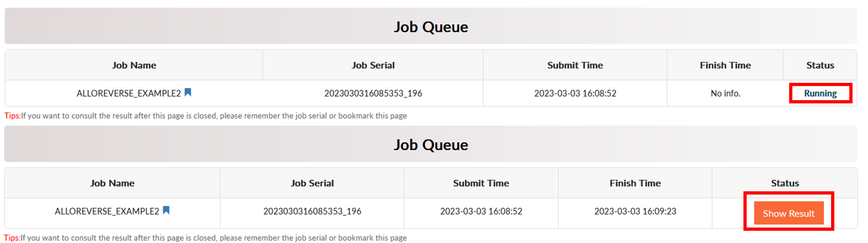
Task: Click the lower Job Queue heading
Action: [431, 145]
